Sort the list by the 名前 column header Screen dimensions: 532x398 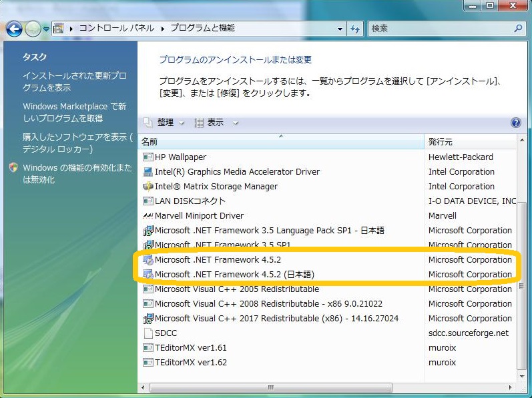pos(280,142)
